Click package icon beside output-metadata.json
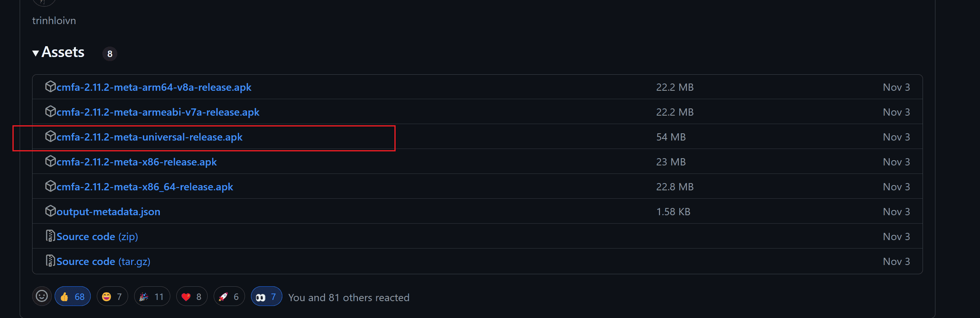The height and width of the screenshot is (318, 980). (50, 211)
